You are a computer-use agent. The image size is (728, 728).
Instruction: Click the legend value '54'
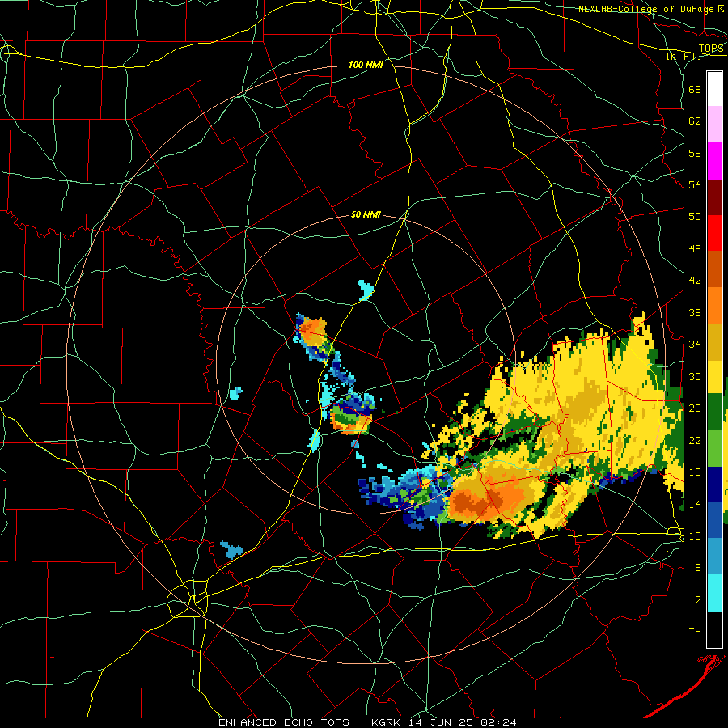pos(695,184)
